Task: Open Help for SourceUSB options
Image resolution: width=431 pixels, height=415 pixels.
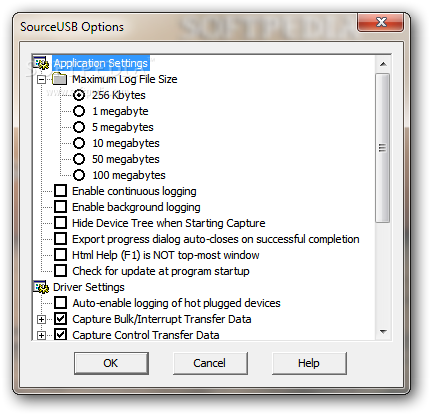Action: [x=309, y=363]
